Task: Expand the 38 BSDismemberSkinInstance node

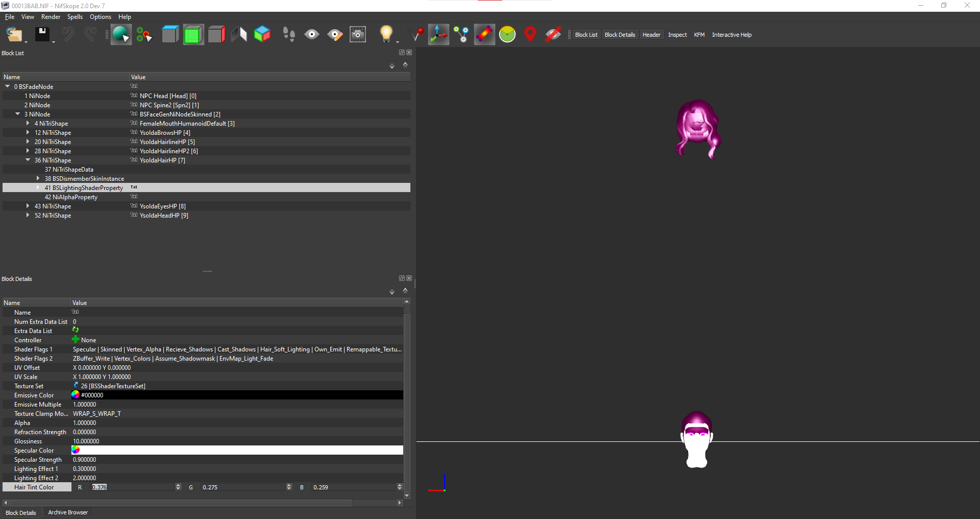Action: click(38, 178)
